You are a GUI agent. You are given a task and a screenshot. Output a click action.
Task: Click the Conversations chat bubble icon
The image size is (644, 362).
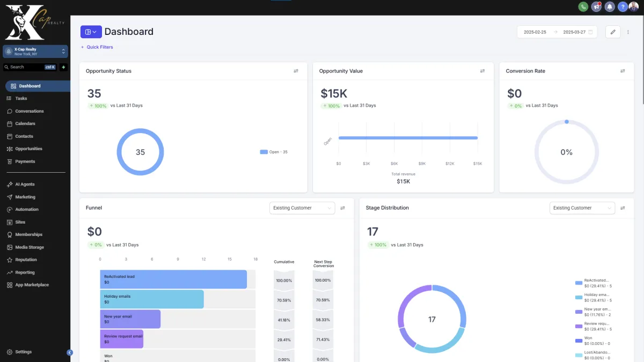(x=10, y=111)
